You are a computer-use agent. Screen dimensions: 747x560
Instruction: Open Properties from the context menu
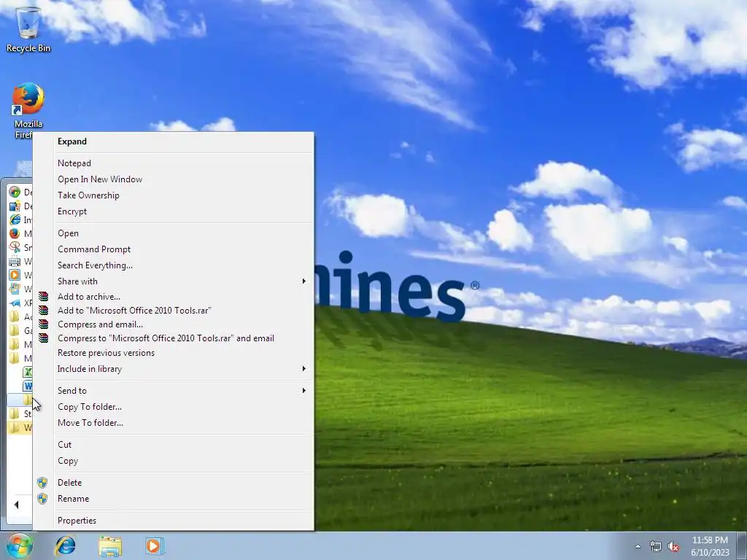pyautogui.click(x=174, y=521)
